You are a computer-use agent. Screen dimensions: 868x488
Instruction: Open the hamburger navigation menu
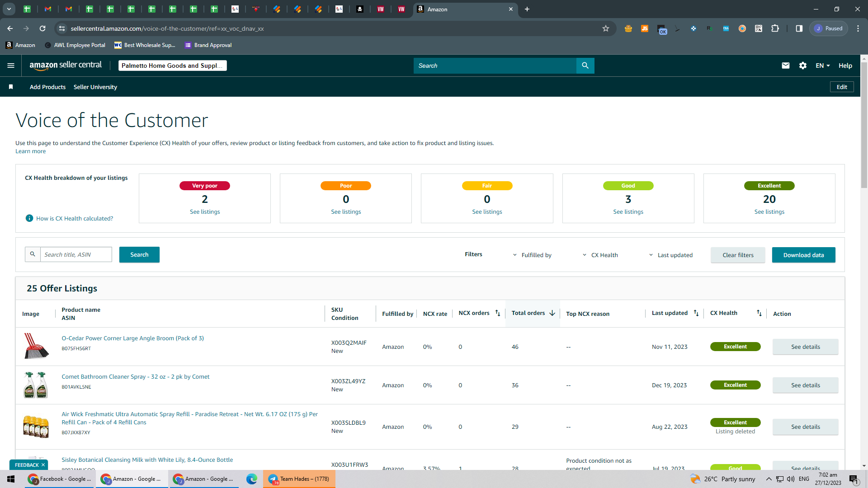click(11, 66)
